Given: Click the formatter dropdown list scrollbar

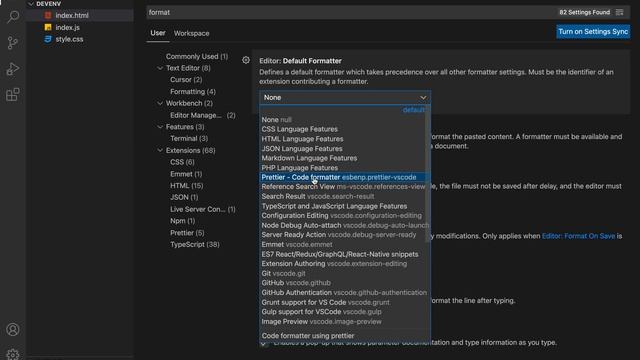Looking at the screenshot, I should 428,173.
